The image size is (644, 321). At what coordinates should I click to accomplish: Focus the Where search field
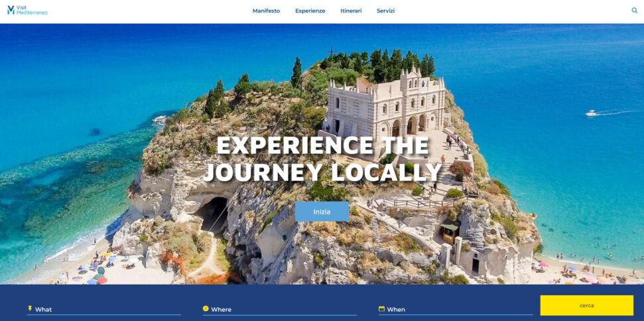[x=280, y=310]
